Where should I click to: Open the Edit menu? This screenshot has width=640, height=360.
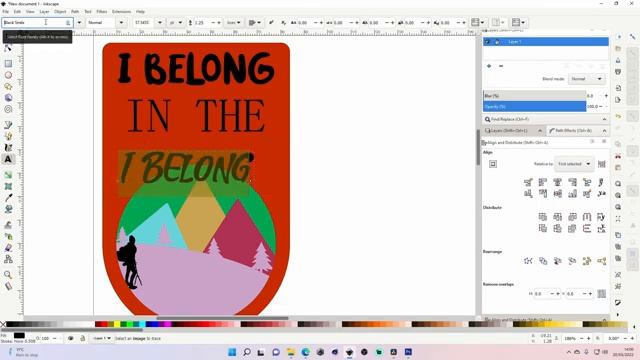[x=17, y=11]
